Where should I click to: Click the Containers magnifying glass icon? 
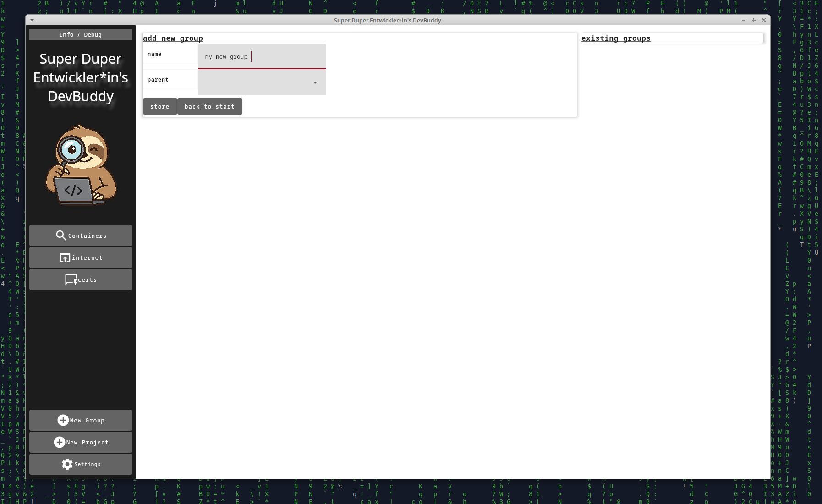point(61,236)
